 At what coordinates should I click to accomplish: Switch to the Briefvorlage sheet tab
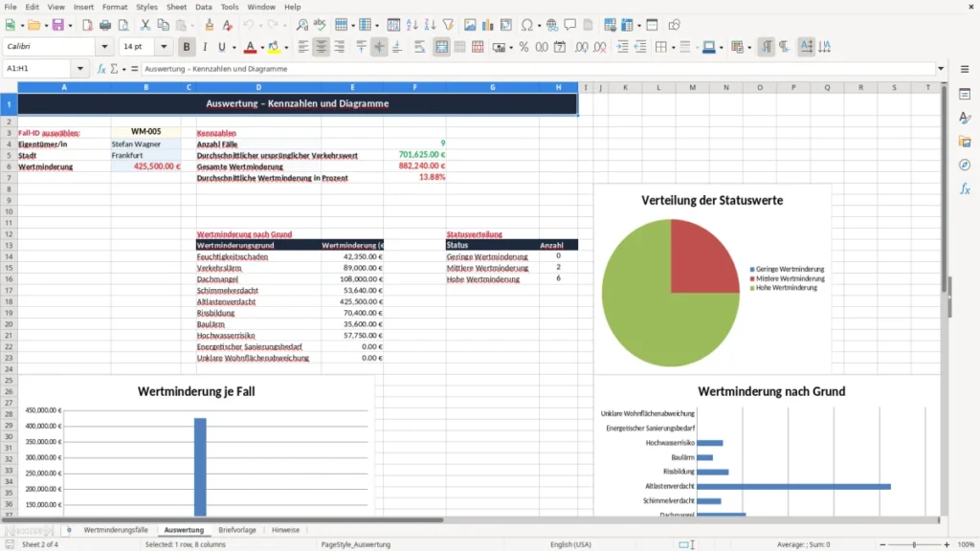(237, 530)
